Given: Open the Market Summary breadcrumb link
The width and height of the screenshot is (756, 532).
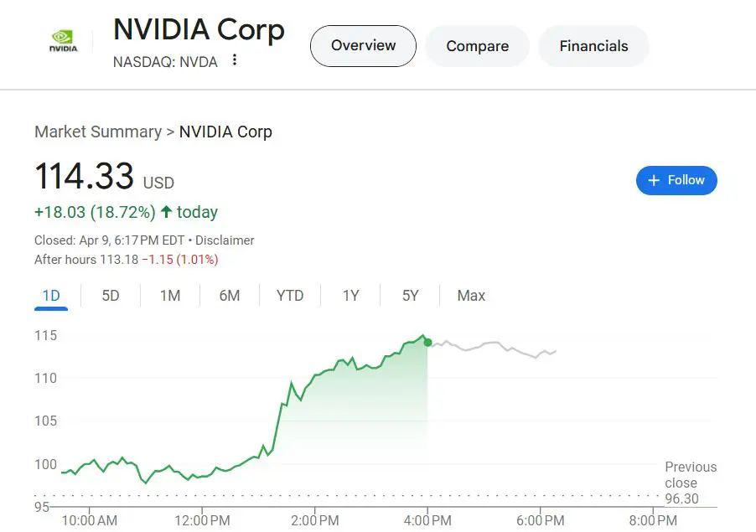Looking at the screenshot, I should [x=98, y=132].
